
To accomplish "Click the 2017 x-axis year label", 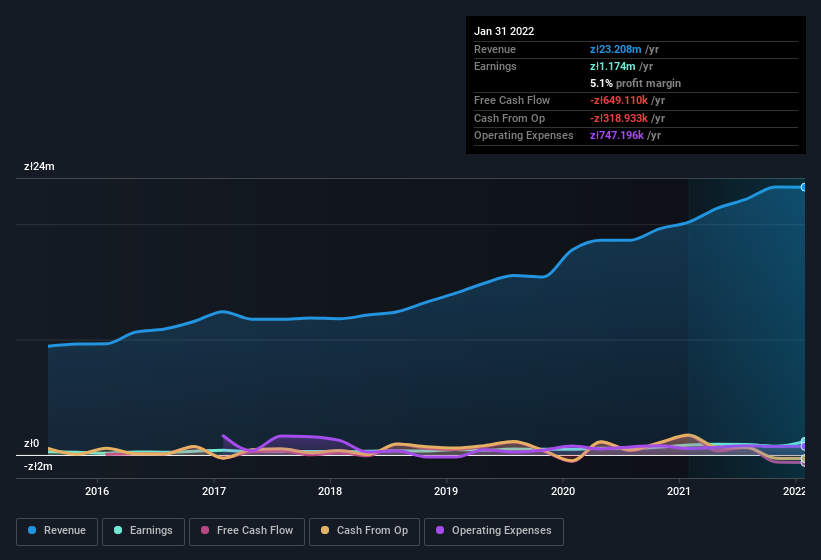I will [x=214, y=491].
